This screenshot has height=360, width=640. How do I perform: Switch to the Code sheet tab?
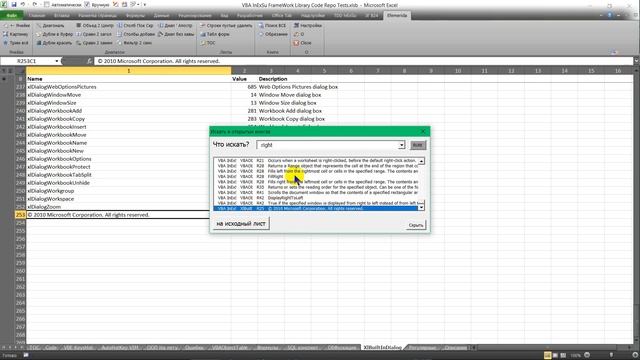[51, 347]
